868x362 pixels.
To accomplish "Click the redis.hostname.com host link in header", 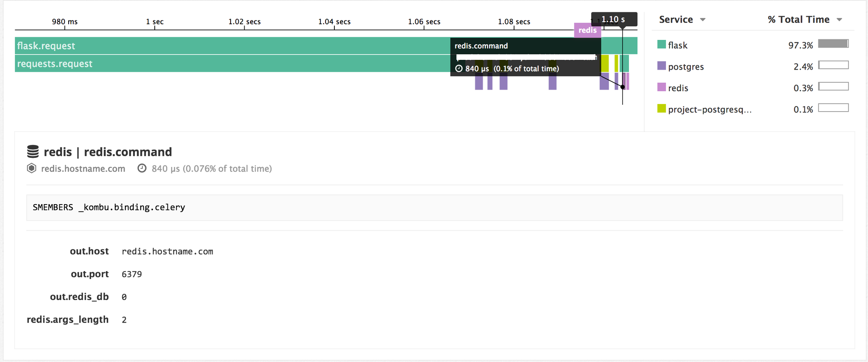I will (x=83, y=168).
